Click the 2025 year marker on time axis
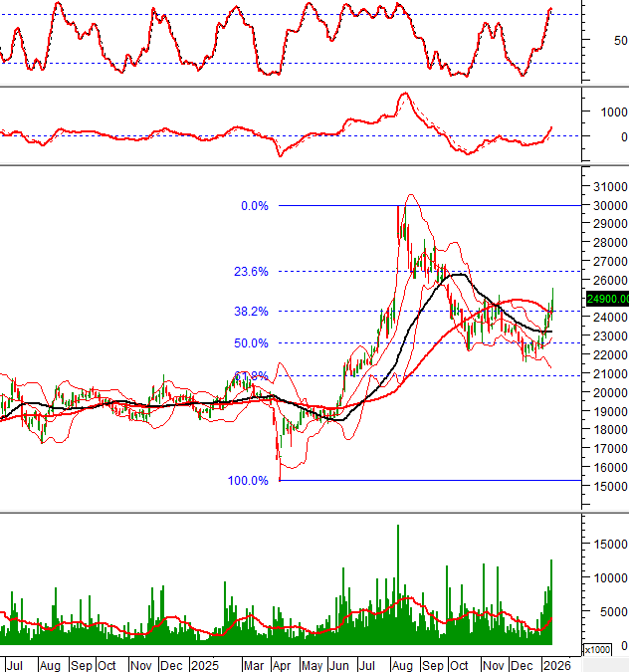Image resolution: width=629 pixels, height=672 pixels. pyautogui.click(x=204, y=664)
